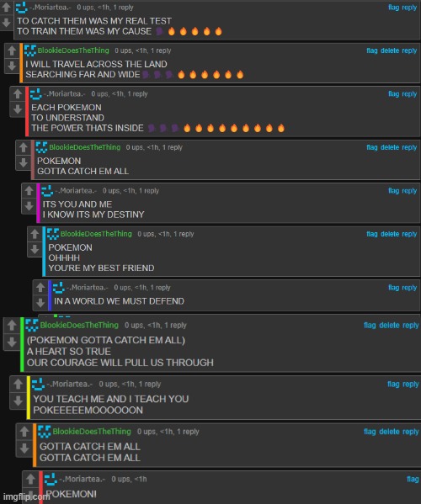Flag the "A HEART SO TRUE" comment
The height and width of the screenshot is (504, 421).
pyautogui.click(x=370, y=326)
